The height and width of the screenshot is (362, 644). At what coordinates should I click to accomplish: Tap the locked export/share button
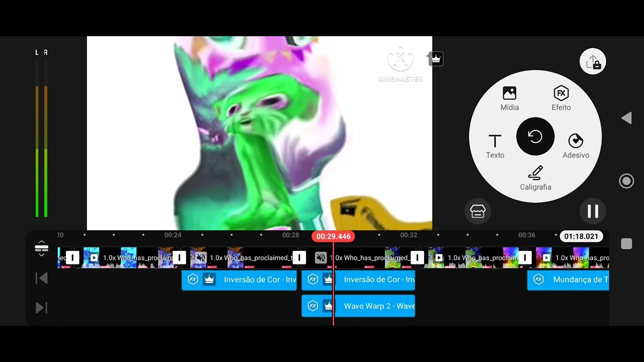point(593,62)
